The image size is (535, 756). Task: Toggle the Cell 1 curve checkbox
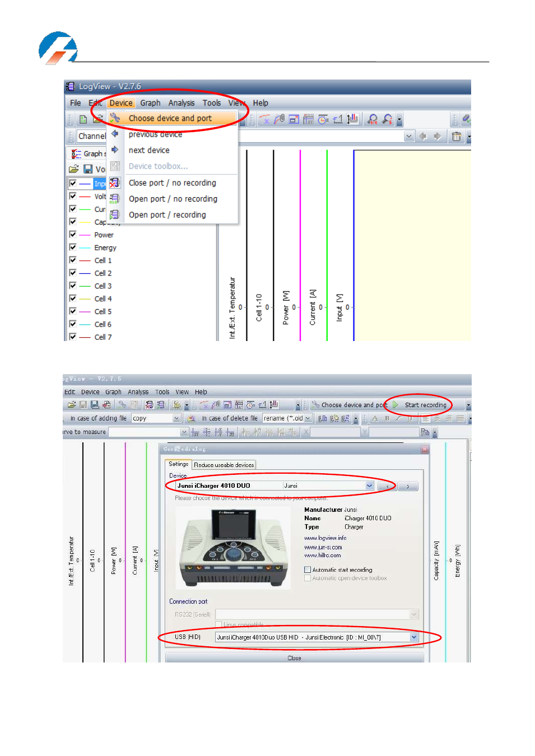click(x=73, y=260)
